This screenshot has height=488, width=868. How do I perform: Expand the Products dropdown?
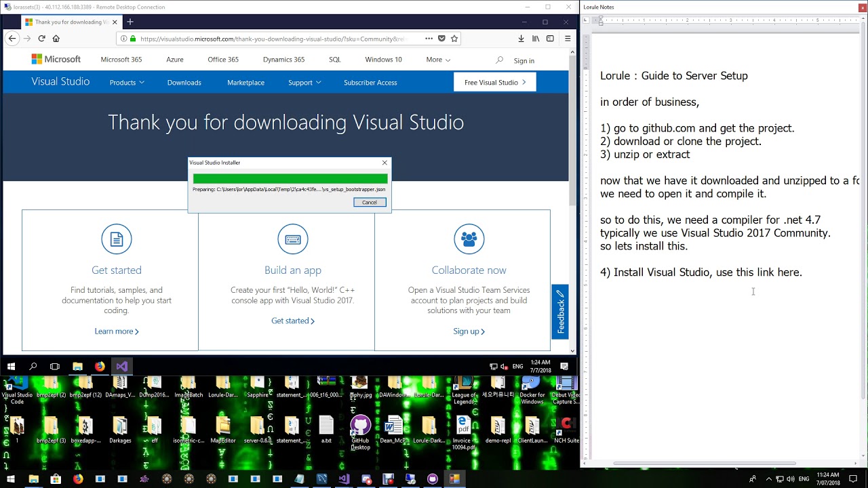tap(127, 83)
